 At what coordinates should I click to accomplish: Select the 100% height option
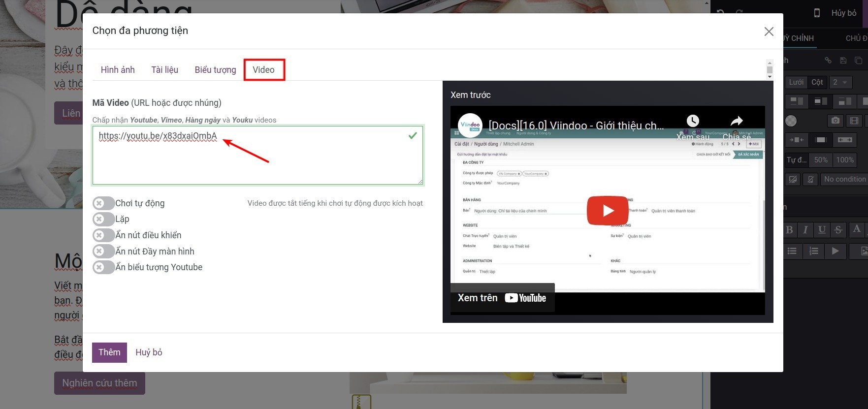845,160
